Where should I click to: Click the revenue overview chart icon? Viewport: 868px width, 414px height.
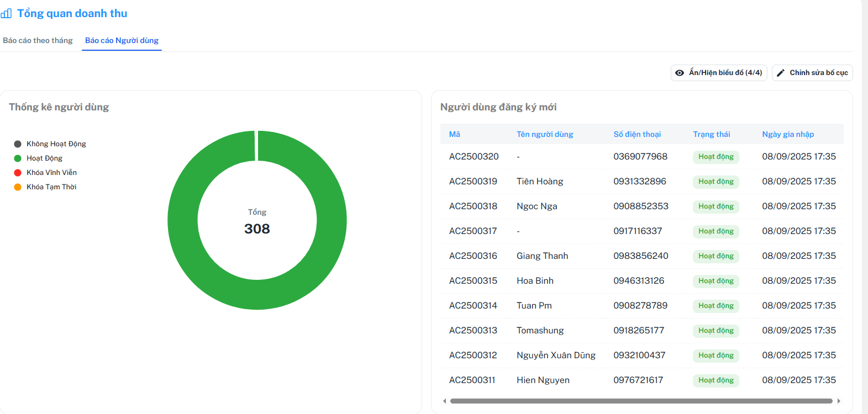point(7,14)
